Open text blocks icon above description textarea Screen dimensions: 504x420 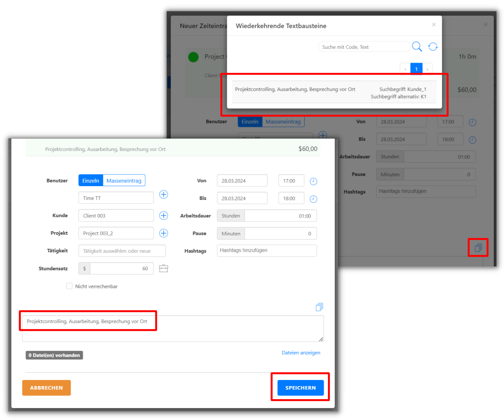319,307
